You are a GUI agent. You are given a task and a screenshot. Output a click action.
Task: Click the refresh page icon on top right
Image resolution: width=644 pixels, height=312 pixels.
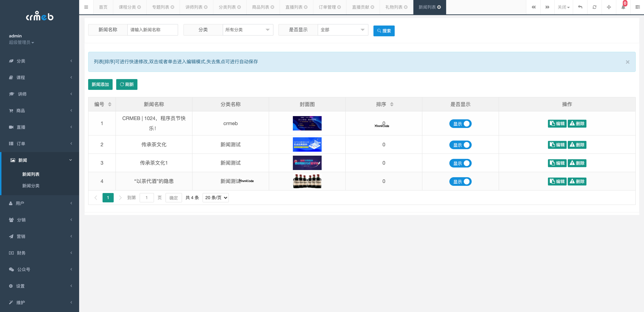click(x=595, y=7)
